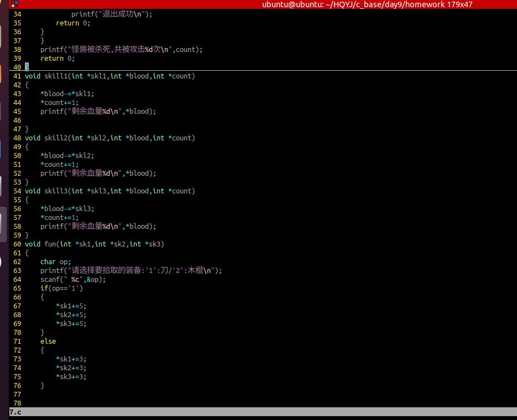Click *sk1+=5; on line 67
This screenshot has height=420, width=517.
pyautogui.click(x=70, y=306)
